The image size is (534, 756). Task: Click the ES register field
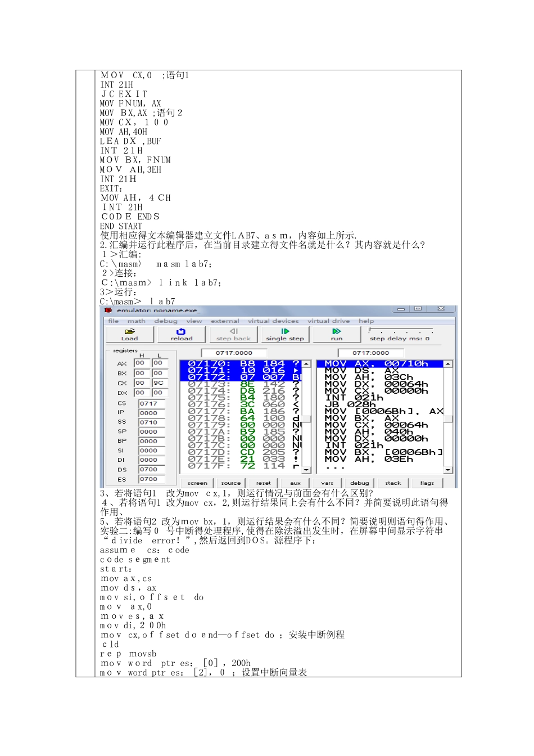click(x=152, y=479)
